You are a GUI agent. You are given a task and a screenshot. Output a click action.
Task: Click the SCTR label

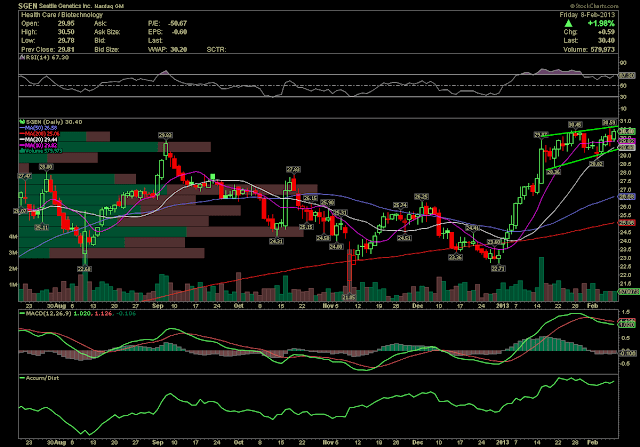pos(216,49)
